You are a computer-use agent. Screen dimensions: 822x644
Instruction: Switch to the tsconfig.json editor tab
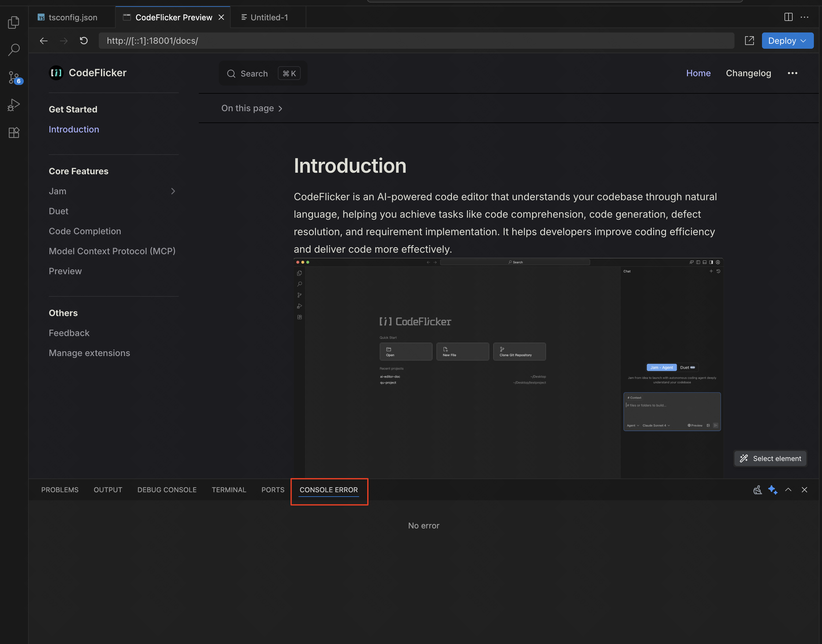(x=73, y=17)
